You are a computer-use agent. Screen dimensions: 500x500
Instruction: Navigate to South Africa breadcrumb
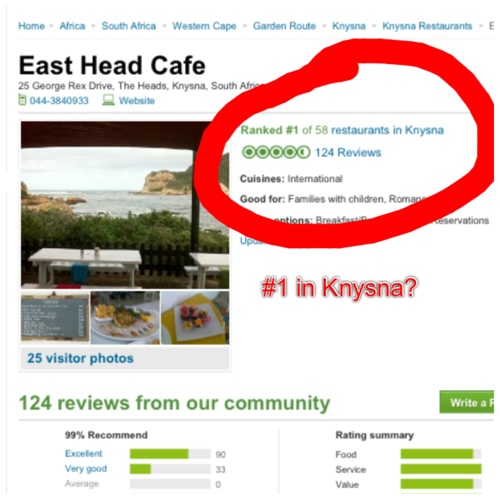tap(129, 26)
